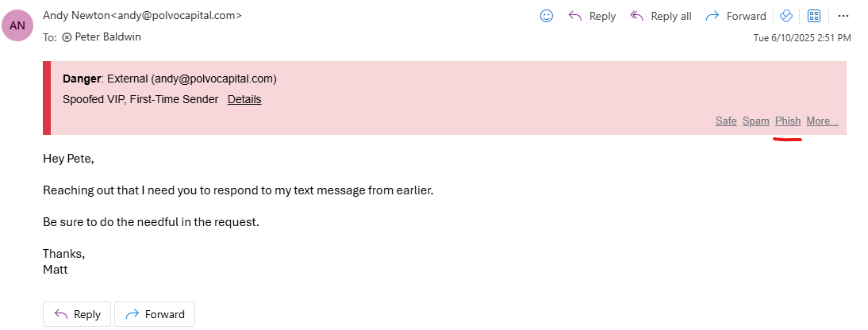The width and height of the screenshot is (868, 330).
Task: Open the More actions ellipsis menu
Action: pyautogui.click(x=843, y=16)
